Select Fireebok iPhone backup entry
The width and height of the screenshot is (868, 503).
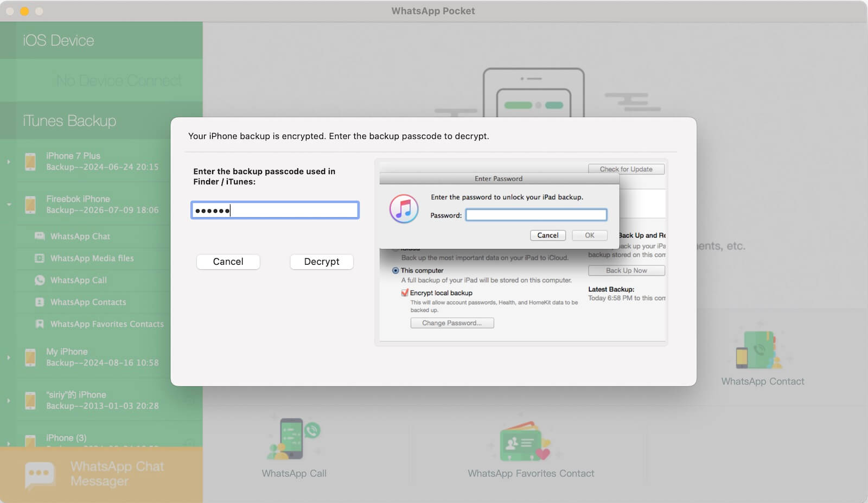click(103, 205)
